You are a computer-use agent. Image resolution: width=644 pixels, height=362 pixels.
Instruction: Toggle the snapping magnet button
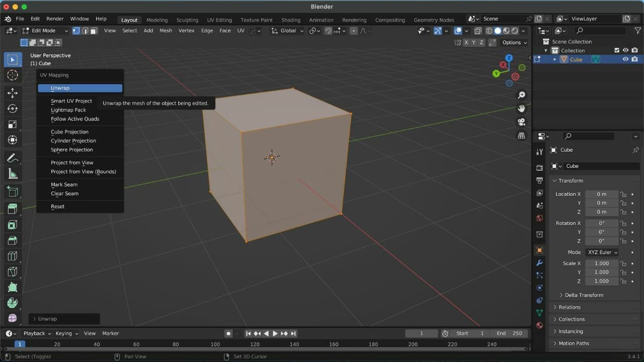point(328,31)
